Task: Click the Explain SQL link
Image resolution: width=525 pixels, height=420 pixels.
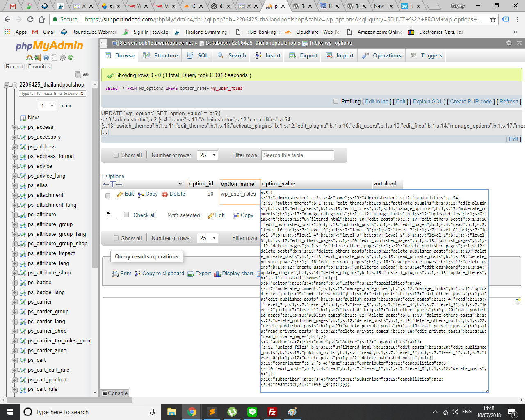Action: point(427,101)
